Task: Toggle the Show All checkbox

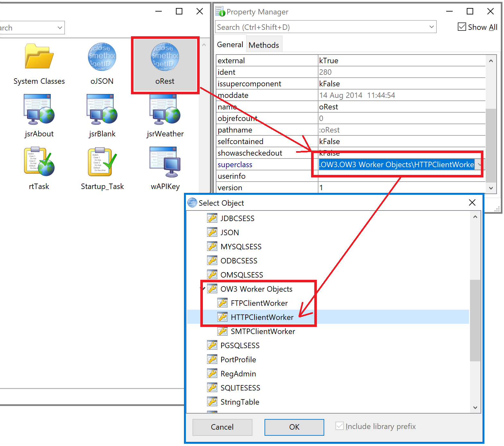Action: coord(462,27)
